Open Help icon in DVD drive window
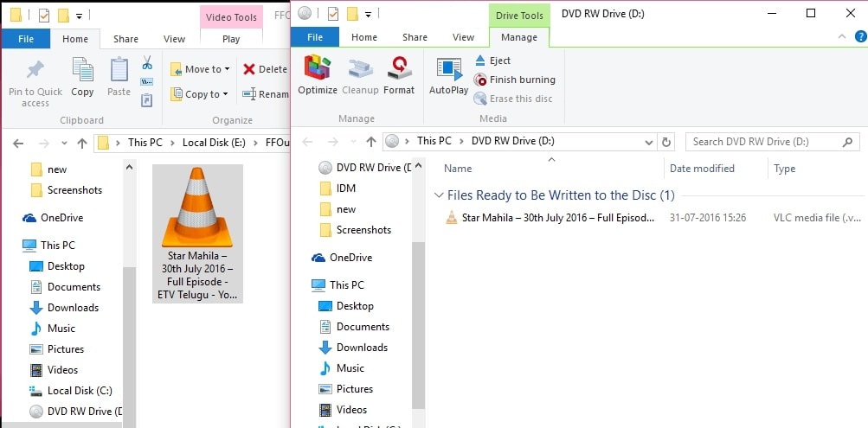This screenshot has height=428, width=868. coord(861,37)
